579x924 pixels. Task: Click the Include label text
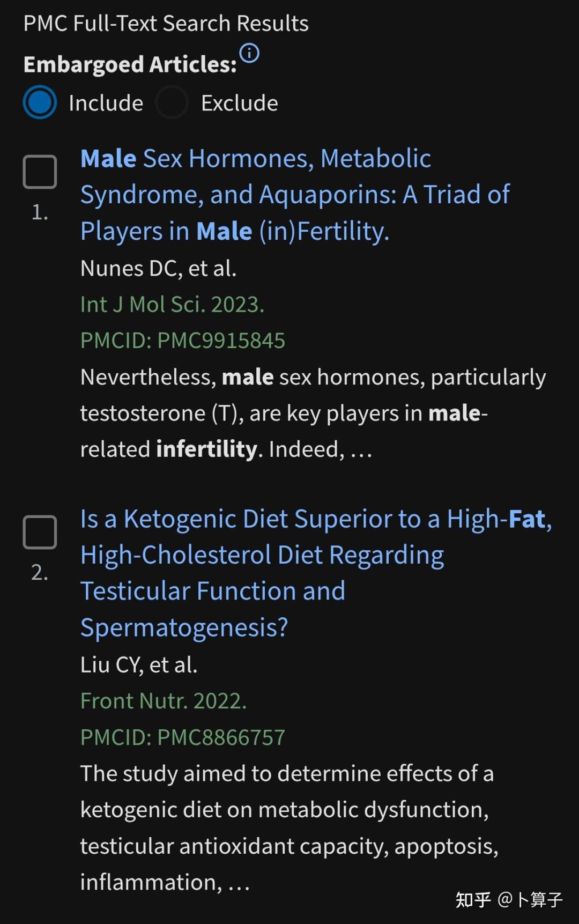click(106, 103)
